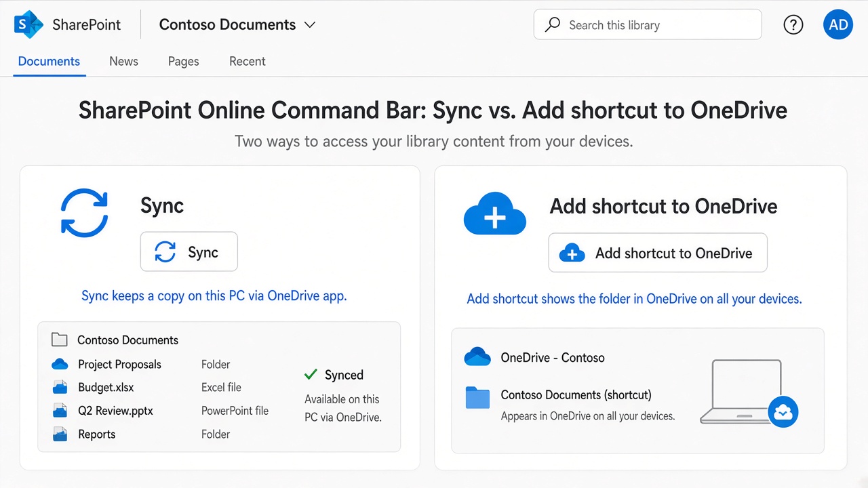Go to the Pages tab

click(184, 61)
